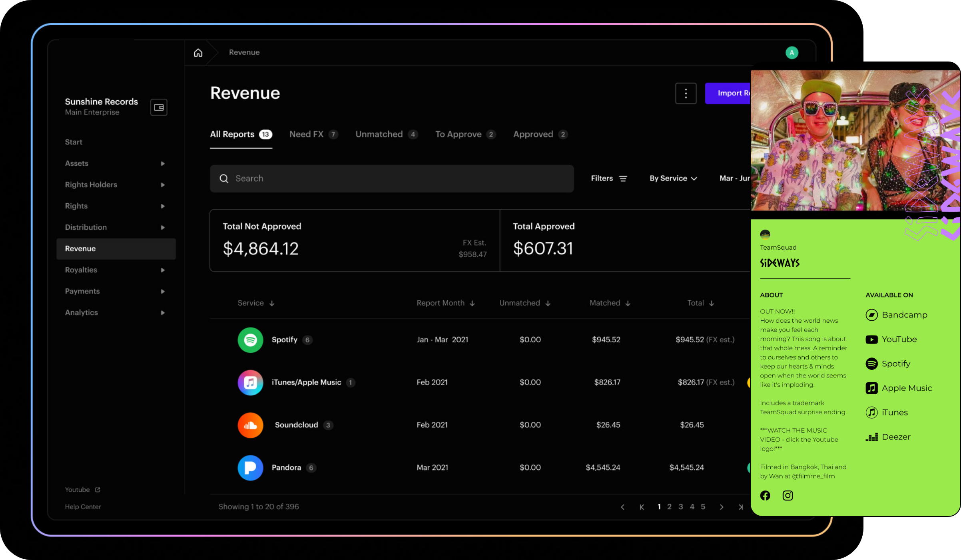Click the Soundcloud service logo
Image resolution: width=961 pixels, height=560 pixels.
pyautogui.click(x=250, y=425)
